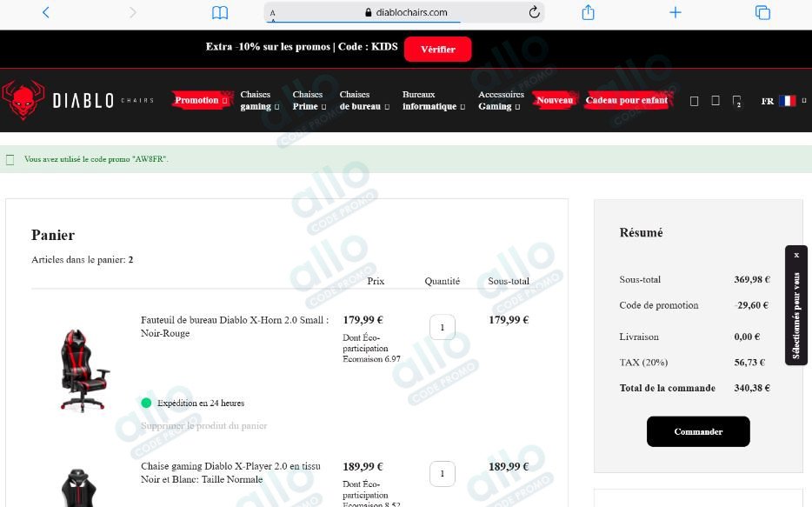Open Safari bookmarks book icon

pos(220,12)
